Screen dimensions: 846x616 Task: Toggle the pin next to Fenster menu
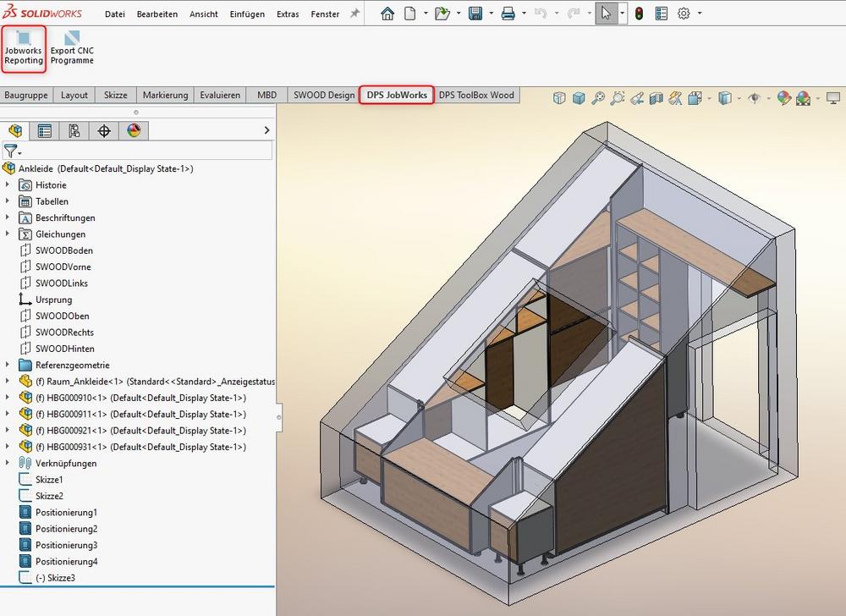click(354, 14)
